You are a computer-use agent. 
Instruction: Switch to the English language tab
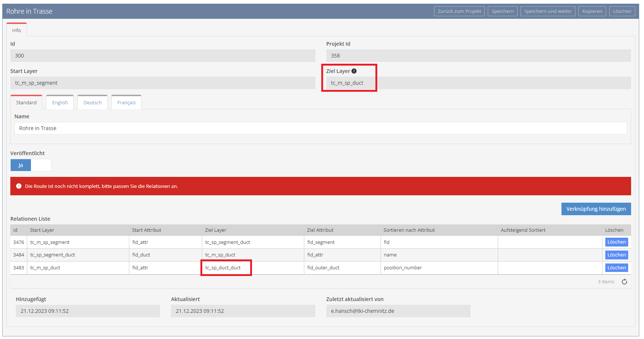click(60, 103)
